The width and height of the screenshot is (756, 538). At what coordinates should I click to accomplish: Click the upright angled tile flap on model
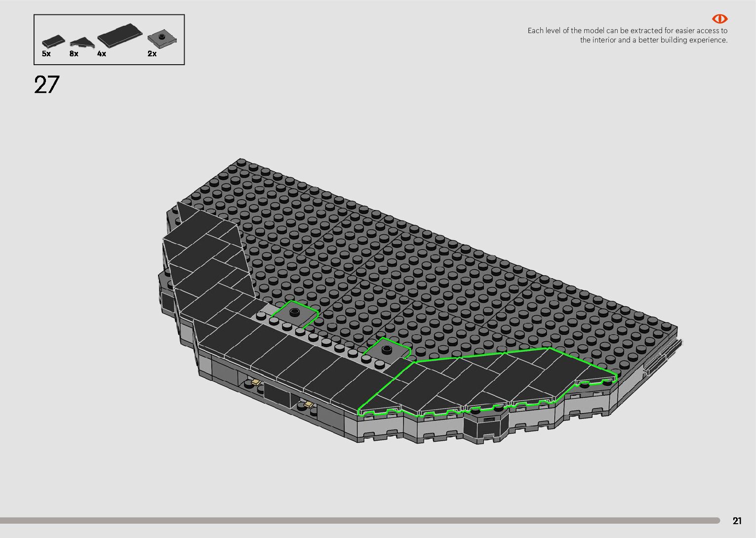(x=207, y=237)
